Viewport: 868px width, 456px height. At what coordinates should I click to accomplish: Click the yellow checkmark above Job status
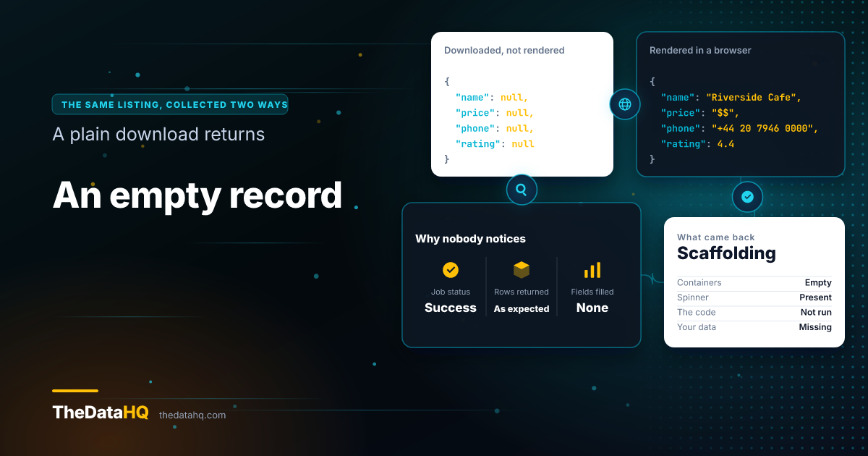pyautogui.click(x=451, y=270)
